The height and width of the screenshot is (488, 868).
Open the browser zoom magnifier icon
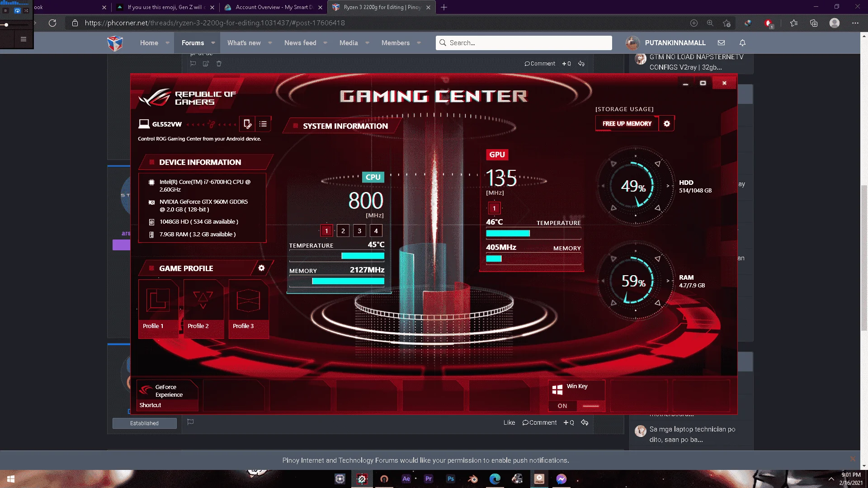(x=710, y=23)
